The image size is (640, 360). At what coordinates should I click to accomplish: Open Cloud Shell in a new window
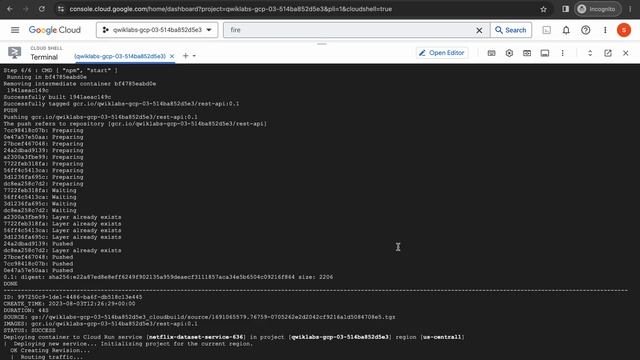[x=608, y=53]
